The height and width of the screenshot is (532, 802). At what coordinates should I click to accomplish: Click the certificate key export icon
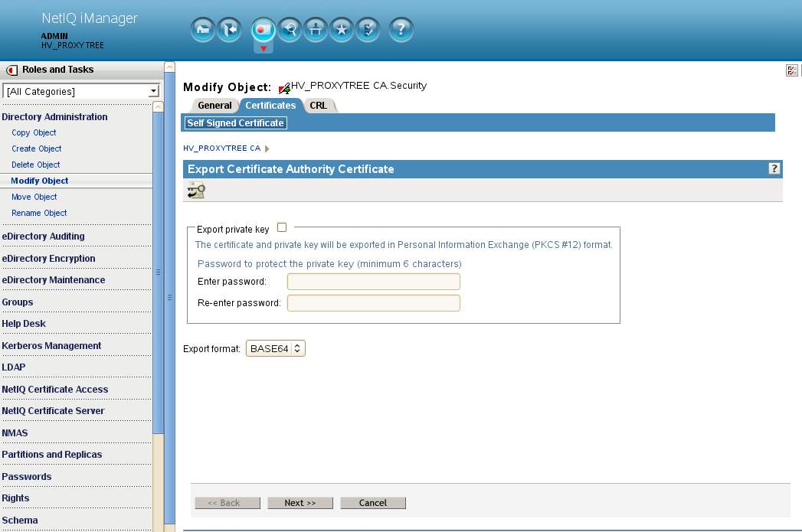pos(196,191)
